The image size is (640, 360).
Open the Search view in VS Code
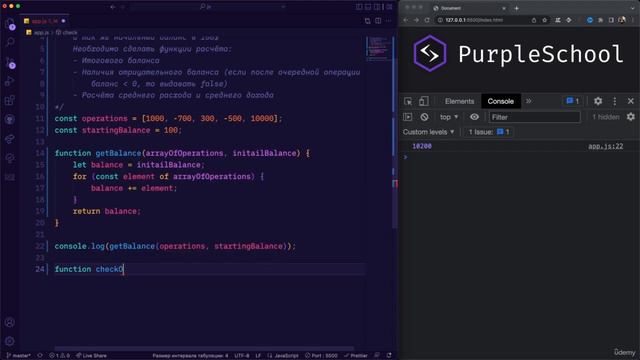(10, 42)
